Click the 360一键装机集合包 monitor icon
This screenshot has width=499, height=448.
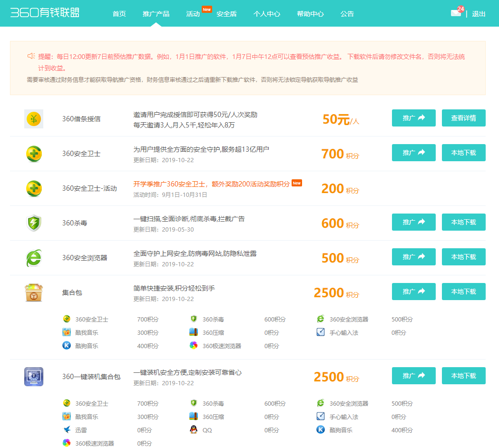[x=34, y=377]
